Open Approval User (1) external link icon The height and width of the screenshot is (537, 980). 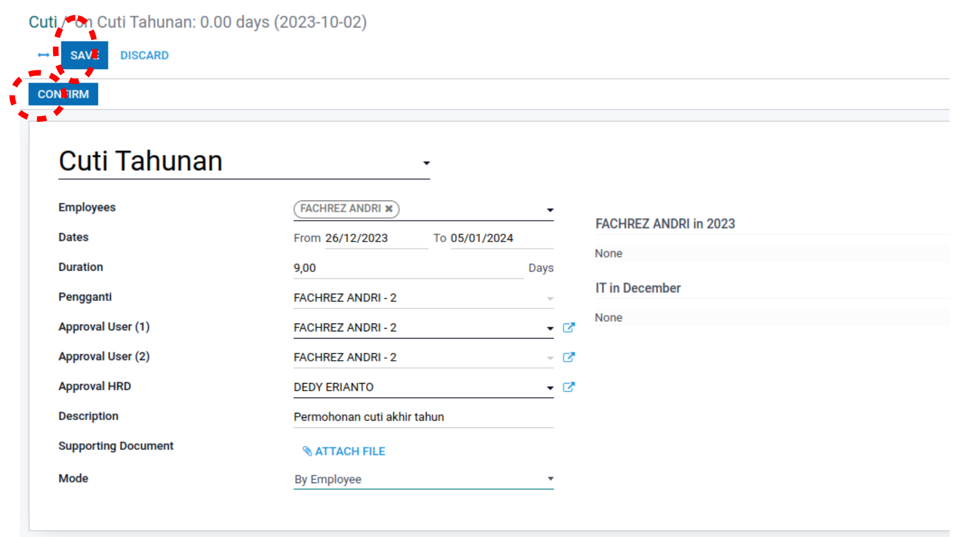coord(569,327)
